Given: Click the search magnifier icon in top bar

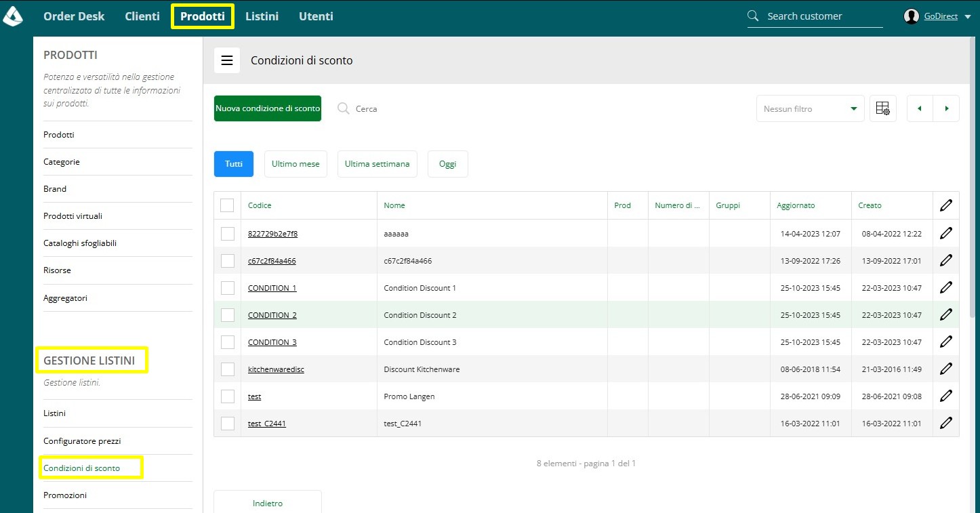Looking at the screenshot, I should [753, 16].
